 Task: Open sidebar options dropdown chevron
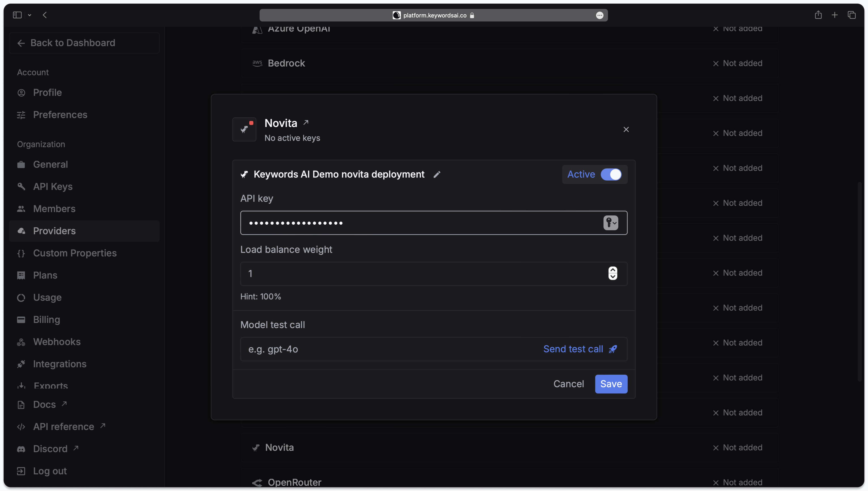coord(30,15)
